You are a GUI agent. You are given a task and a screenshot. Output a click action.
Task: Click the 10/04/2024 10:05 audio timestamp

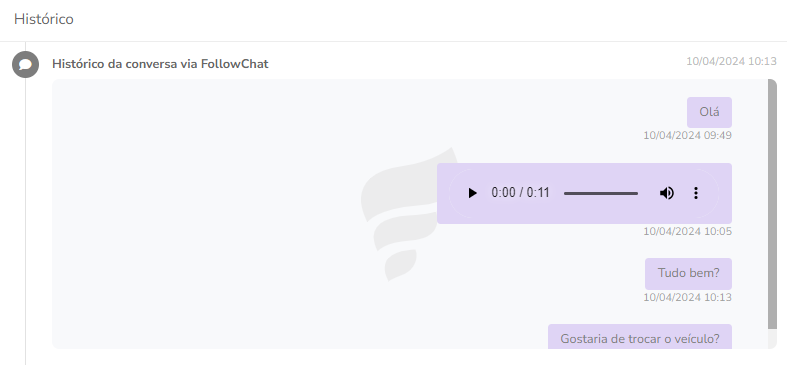click(688, 231)
